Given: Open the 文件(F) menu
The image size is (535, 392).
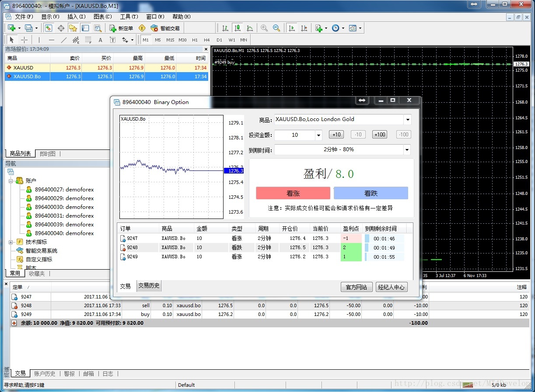Looking at the screenshot, I should tap(24, 17).
